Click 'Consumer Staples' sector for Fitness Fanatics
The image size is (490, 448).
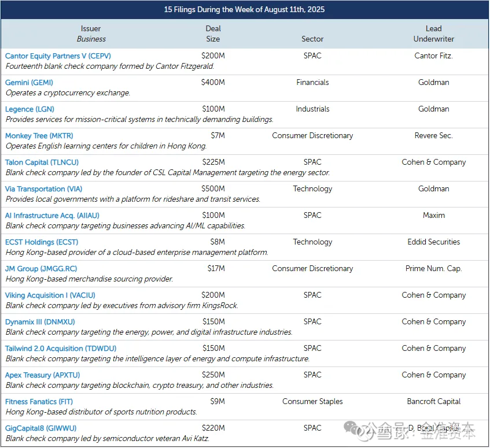312,401
